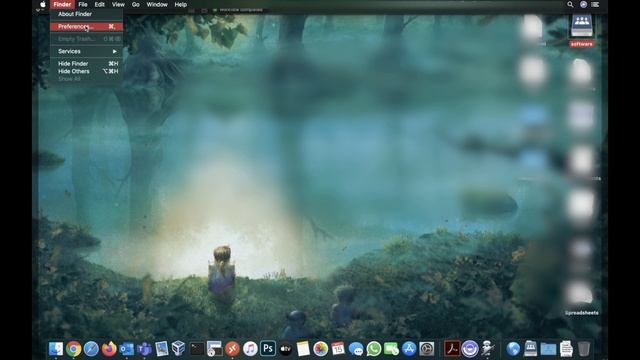Open Messages in the dock
This screenshot has width=640, height=360.
[356, 349]
